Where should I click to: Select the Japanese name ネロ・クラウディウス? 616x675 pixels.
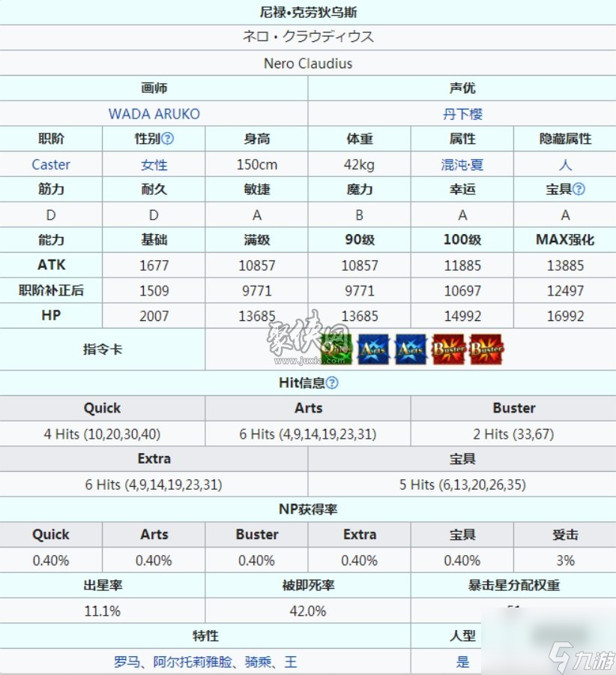point(308,37)
